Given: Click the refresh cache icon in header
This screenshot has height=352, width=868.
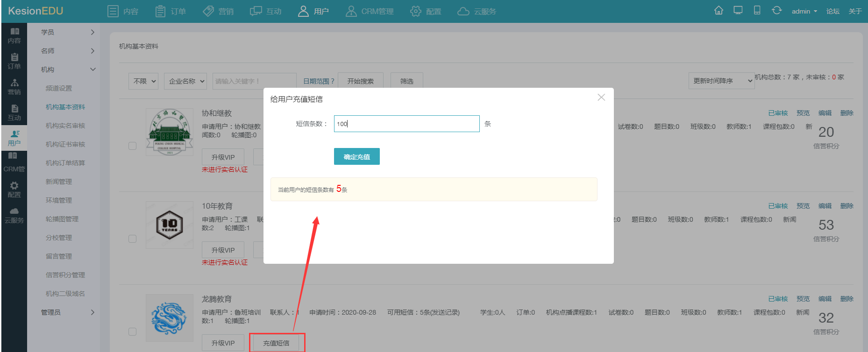Looking at the screenshot, I should point(776,10).
